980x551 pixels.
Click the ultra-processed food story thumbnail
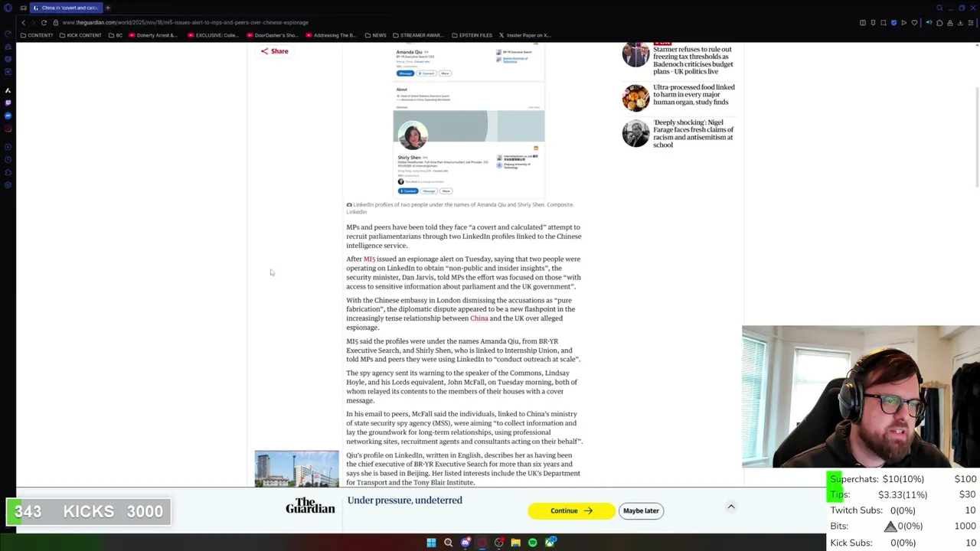(635, 98)
